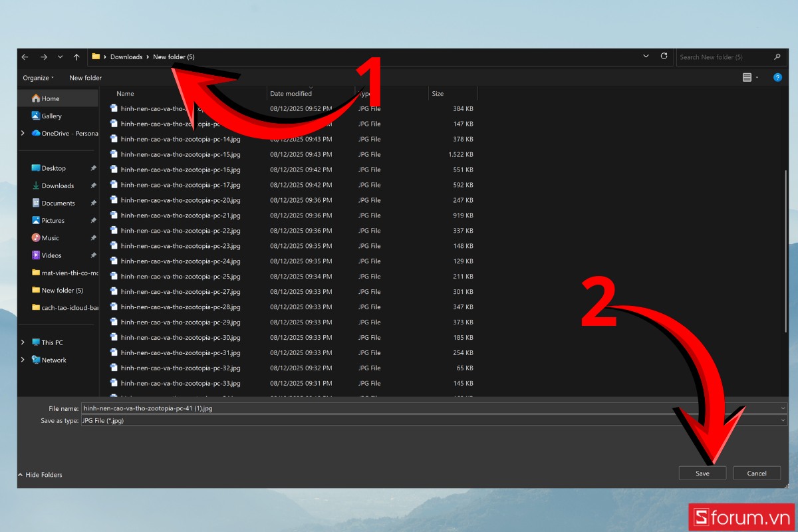
Task: Click the Pictures icon in the sidebar
Action: [x=36, y=220]
